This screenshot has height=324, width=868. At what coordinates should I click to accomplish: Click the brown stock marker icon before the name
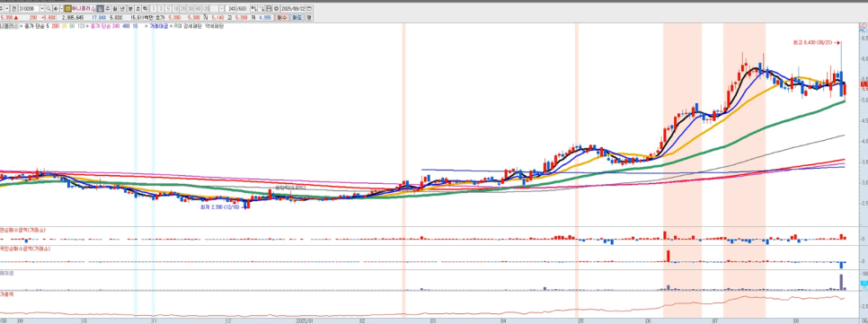67,9
